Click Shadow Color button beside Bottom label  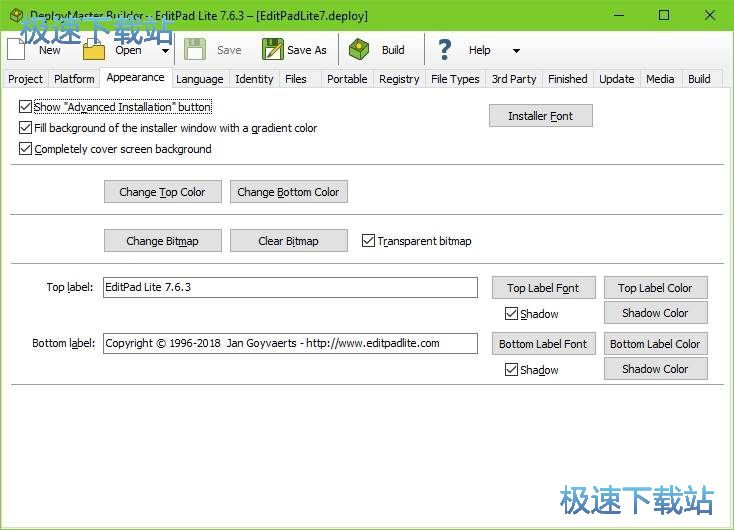coord(655,369)
